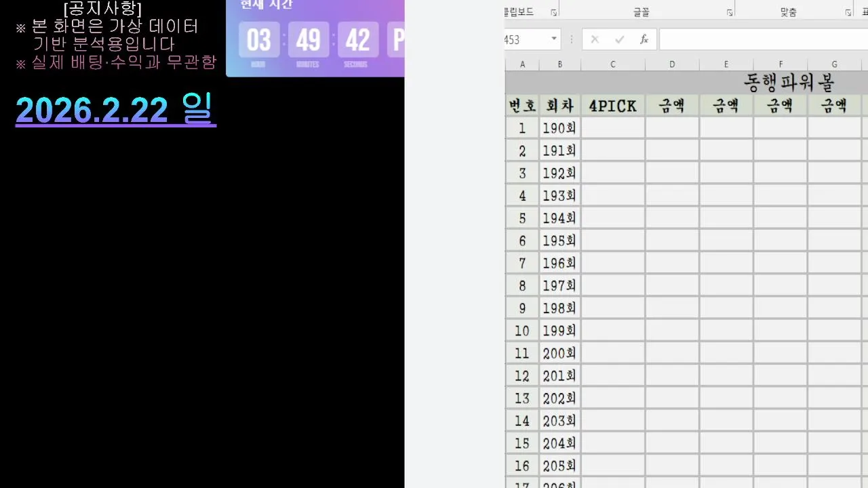This screenshot has height=488, width=868.
Task: Click the clock hours tile showing 03
Action: [259, 40]
